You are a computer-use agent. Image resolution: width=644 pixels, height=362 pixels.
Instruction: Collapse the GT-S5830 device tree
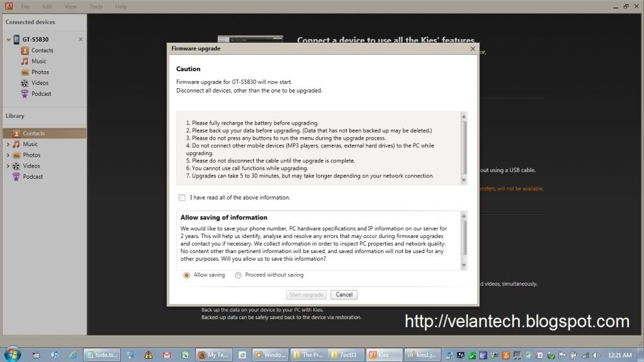(x=8, y=40)
